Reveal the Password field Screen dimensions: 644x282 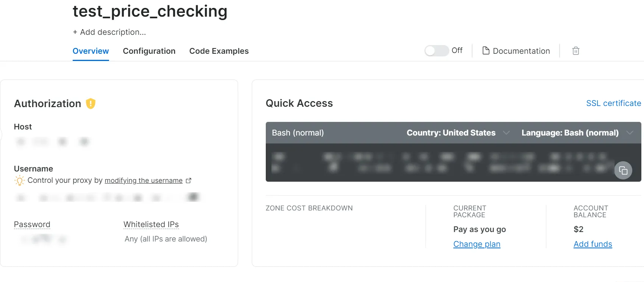[32, 224]
